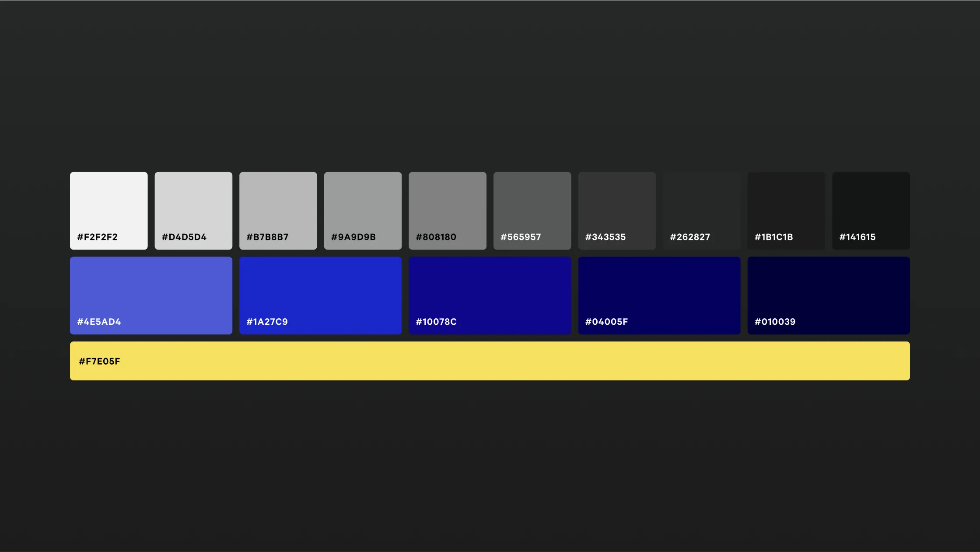
Task: Click the #1B1C1B near-black swatch
Action: (x=786, y=206)
